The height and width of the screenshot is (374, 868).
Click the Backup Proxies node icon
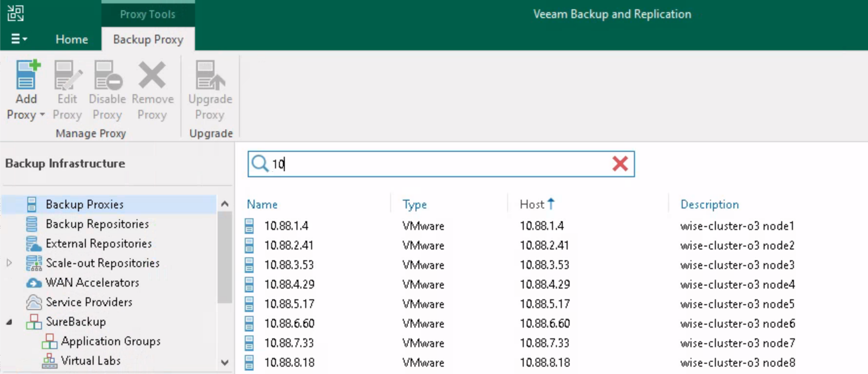[32, 204]
